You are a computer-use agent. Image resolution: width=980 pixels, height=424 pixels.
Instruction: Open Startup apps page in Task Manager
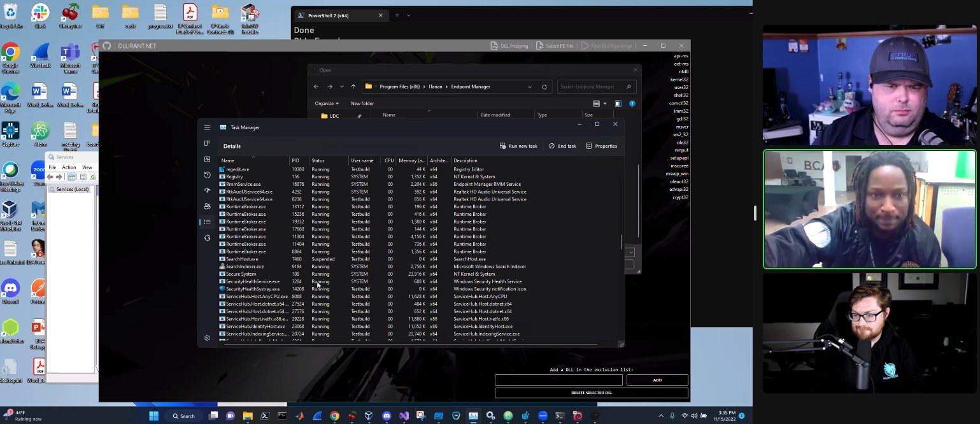point(207,190)
